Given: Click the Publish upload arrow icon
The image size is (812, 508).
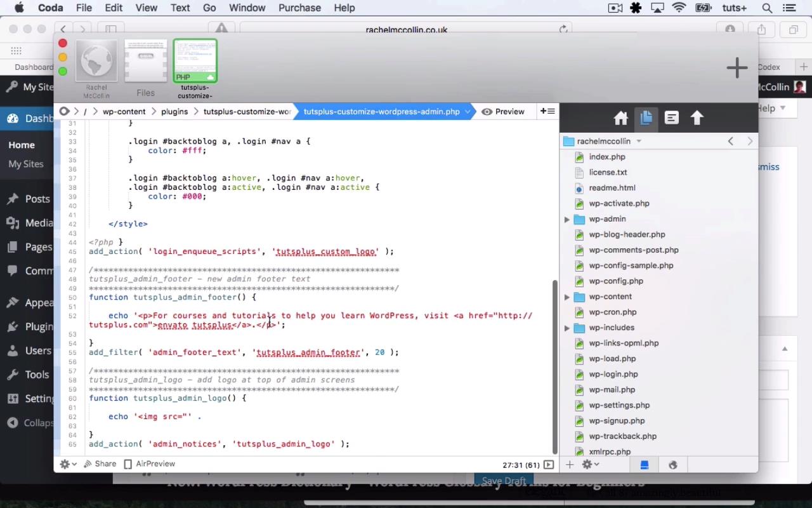Looking at the screenshot, I should (x=697, y=118).
